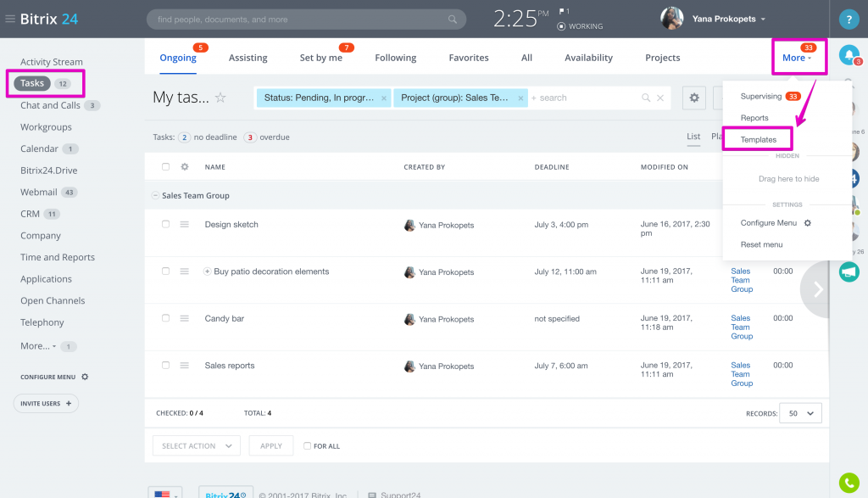868x498 pixels.
Task: Check the Candy bar task checkbox
Action: pos(165,318)
